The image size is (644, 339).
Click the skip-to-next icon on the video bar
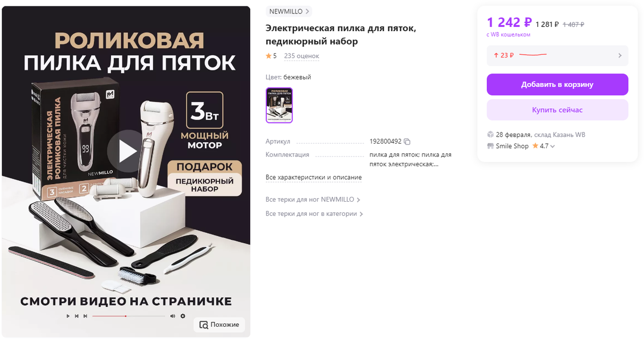click(85, 316)
